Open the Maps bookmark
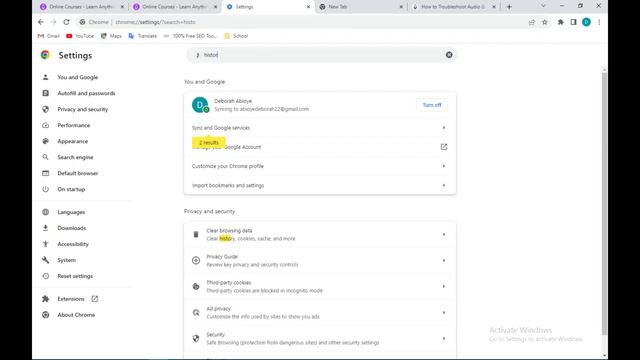Image resolution: width=640 pixels, height=360 pixels. pos(111,36)
